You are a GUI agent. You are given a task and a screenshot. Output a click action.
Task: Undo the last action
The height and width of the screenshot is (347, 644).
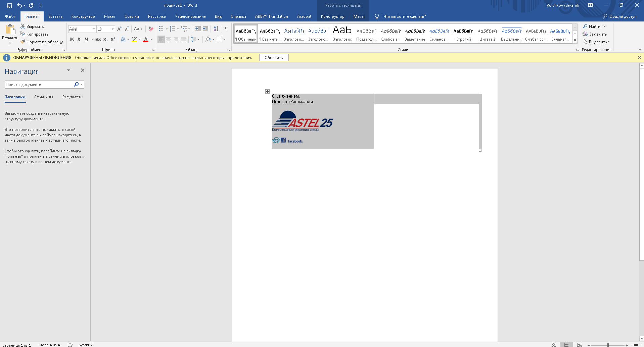pos(19,5)
